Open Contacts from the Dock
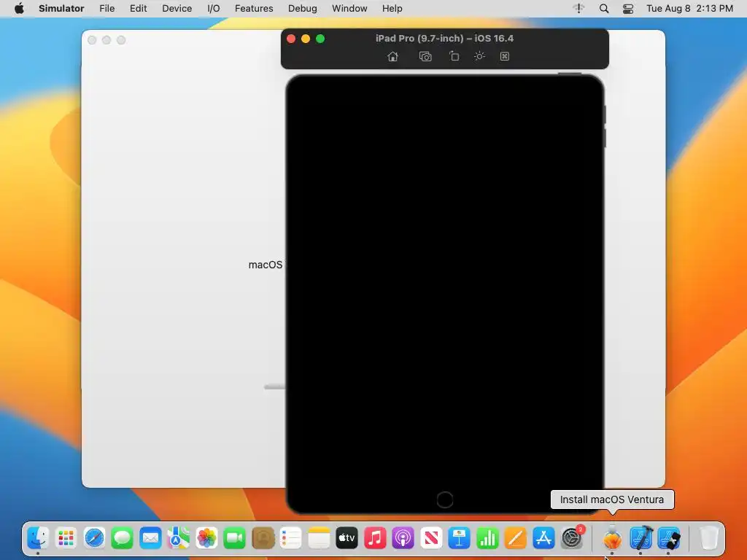 pyautogui.click(x=263, y=538)
